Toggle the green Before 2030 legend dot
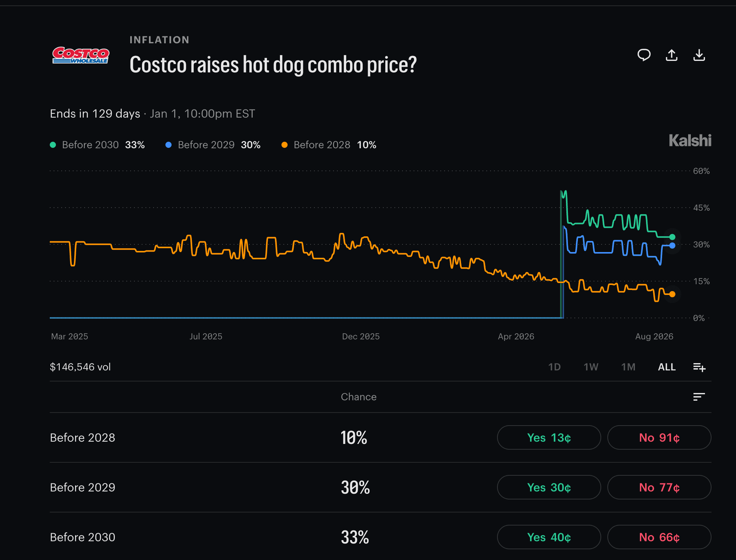Image resolution: width=736 pixels, height=560 pixels. coord(53,145)
